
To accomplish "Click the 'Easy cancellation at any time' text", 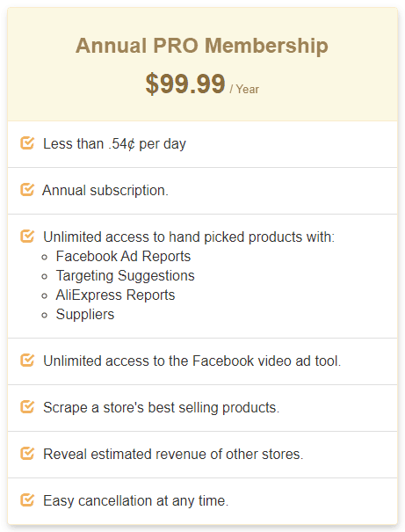I will click(136, 501).
